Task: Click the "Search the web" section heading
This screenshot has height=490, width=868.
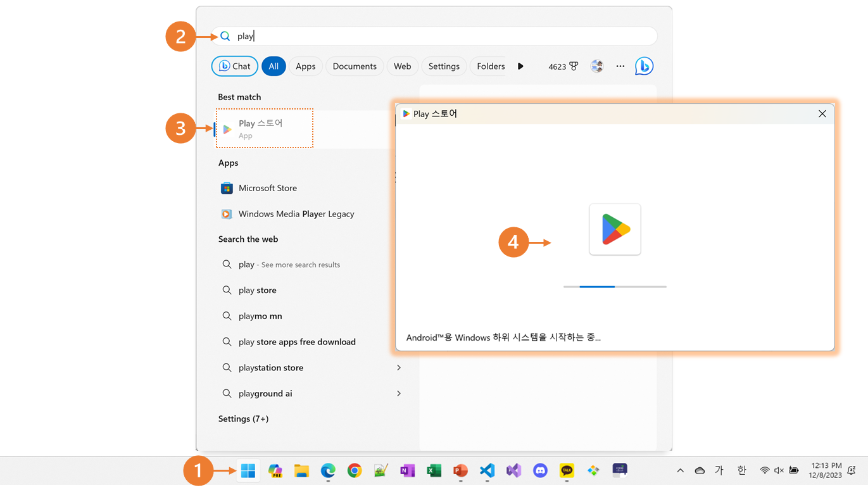Action: click(248, 239)
